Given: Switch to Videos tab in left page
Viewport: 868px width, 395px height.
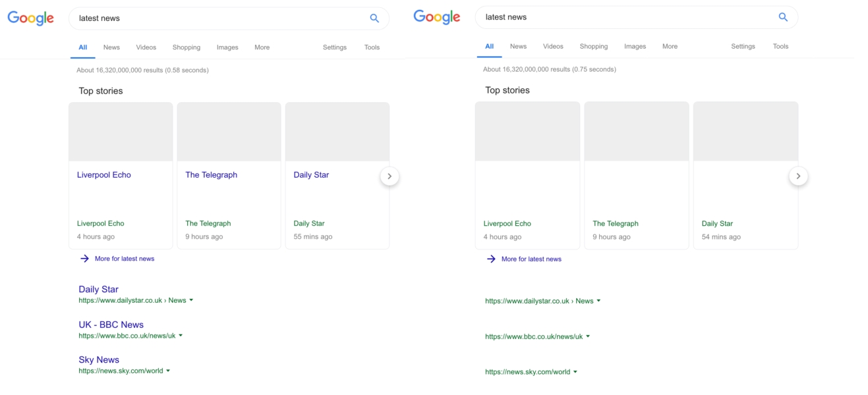Looking at the screenshot, I should [x=146, y=47].
